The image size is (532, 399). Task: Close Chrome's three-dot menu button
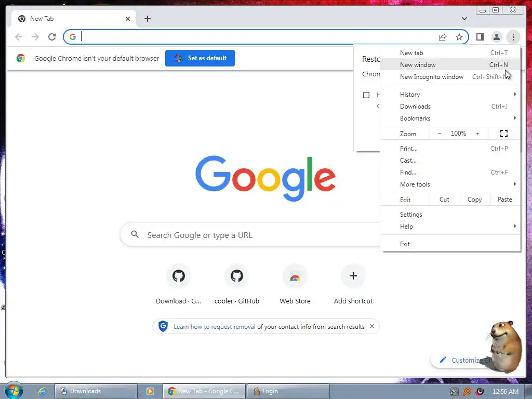[x=513, y=37]
